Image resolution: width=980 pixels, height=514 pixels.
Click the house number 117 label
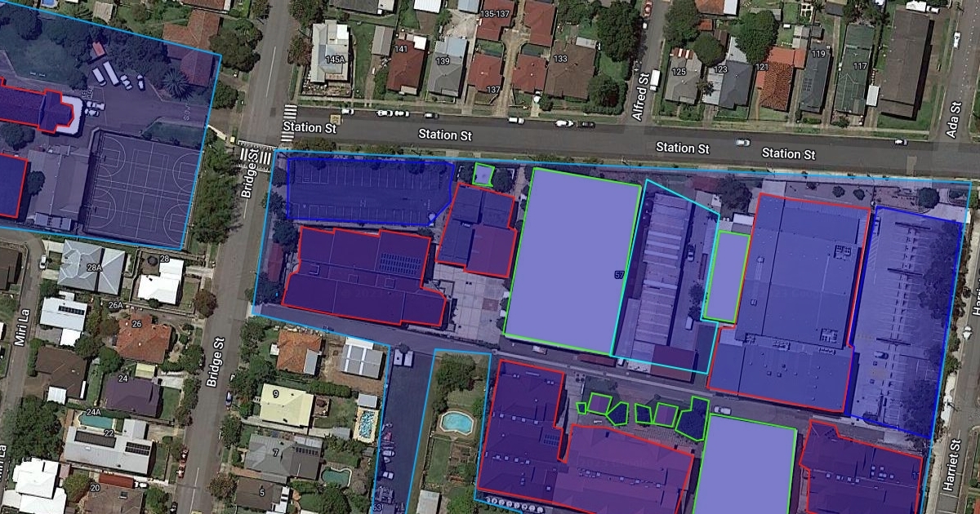pos(860,66)
